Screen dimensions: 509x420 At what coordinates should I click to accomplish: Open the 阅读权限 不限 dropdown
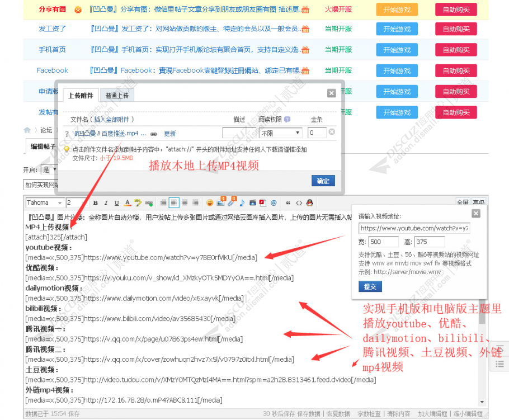coord(280,133)
